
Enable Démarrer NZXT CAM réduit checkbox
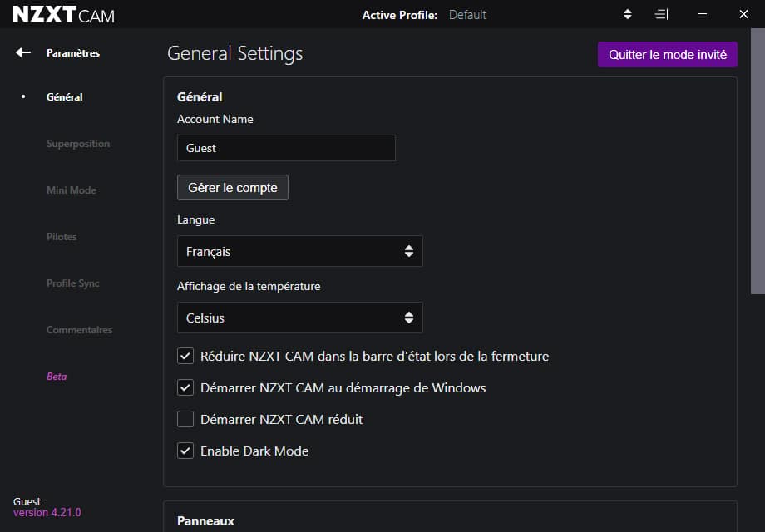tap(185, 419)
